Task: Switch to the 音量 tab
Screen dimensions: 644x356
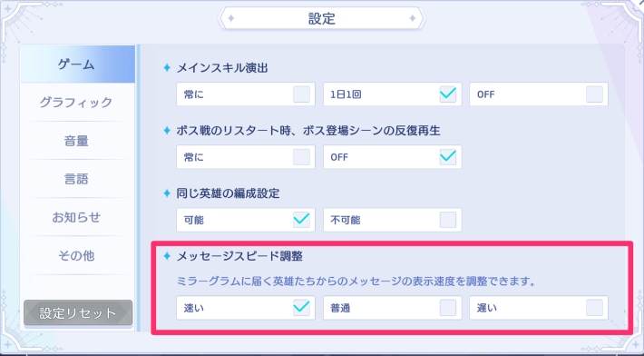Action: point(77,141)
